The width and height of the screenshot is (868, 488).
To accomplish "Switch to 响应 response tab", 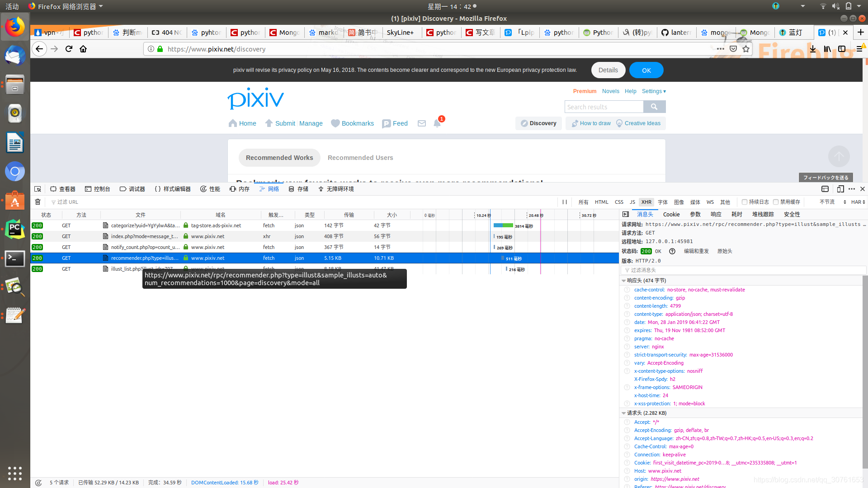I will [716, 214].
